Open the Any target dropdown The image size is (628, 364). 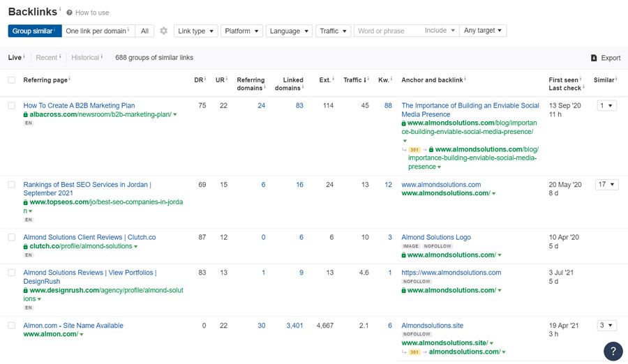click(483, 31)
